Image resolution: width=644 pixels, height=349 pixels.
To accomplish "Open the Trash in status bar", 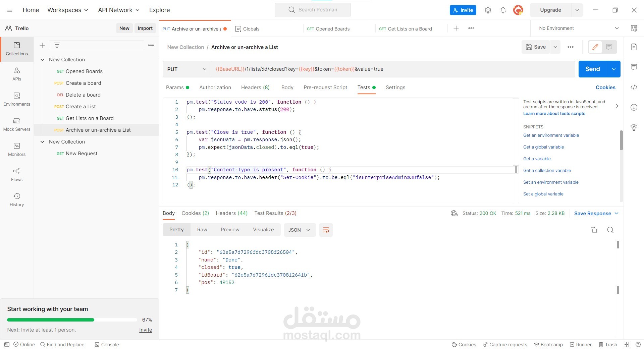I will 608,345.
